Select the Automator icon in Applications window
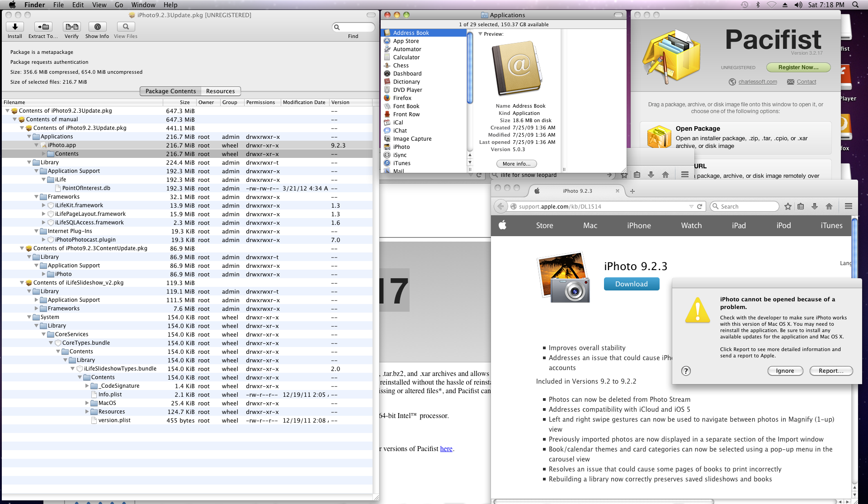The width and height of the screenshot is (868, 504). (387, 49)
